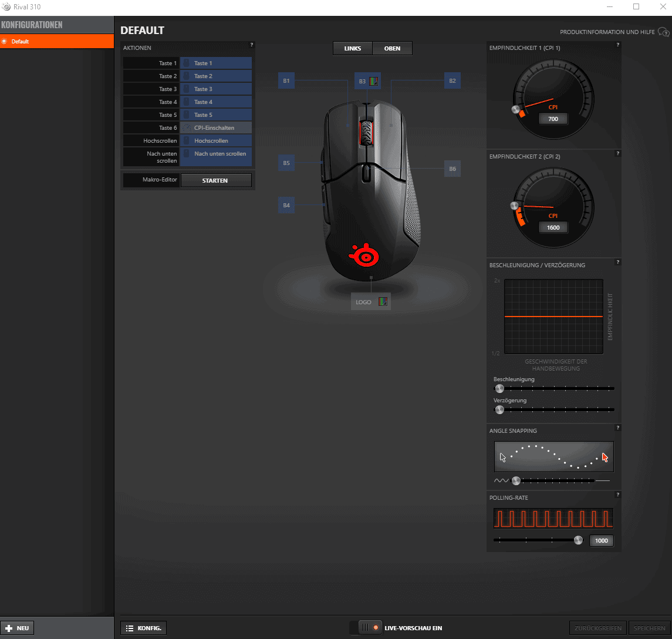Click the B3 scroll wheel label
The width and height of the screenshot is (672, 639).
363,81
